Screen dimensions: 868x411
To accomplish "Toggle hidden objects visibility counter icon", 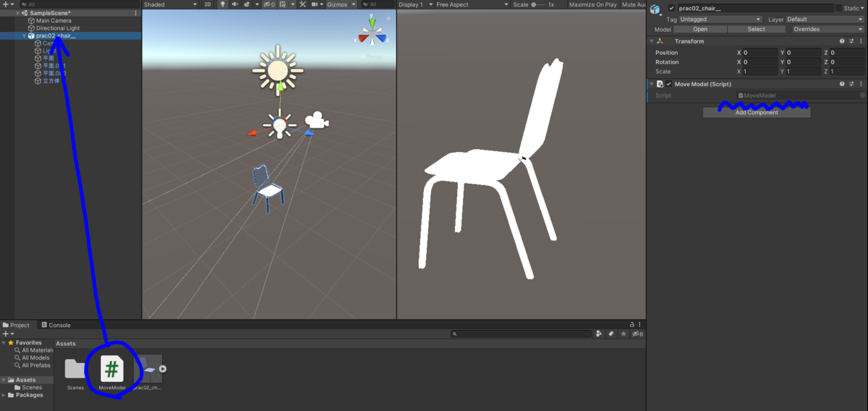I will (269, 4).
